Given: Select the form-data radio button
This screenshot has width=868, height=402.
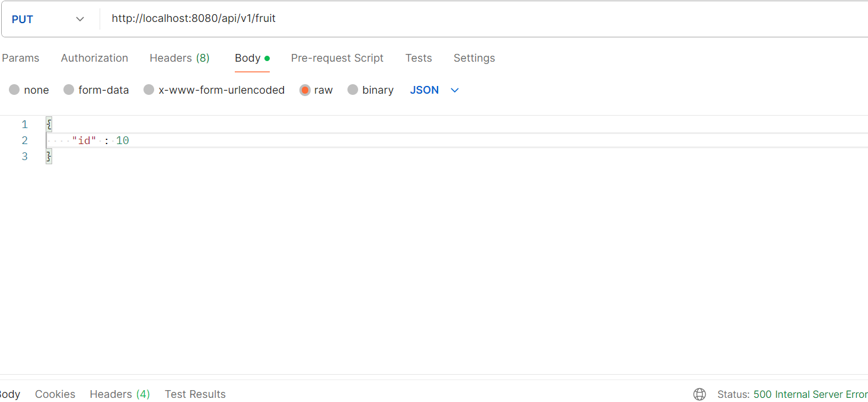Looking at the screenshot, I should pos(69,90).
